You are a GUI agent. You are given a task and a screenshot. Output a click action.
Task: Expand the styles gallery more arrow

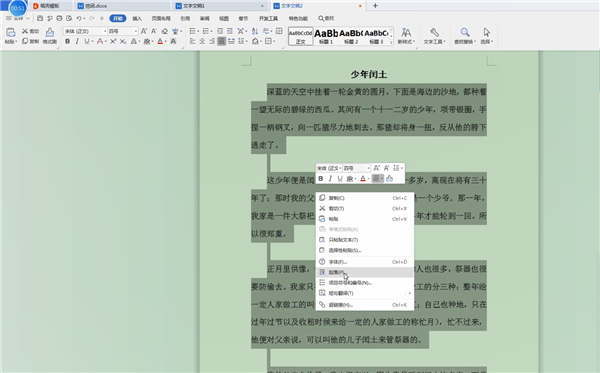point(391,42)
